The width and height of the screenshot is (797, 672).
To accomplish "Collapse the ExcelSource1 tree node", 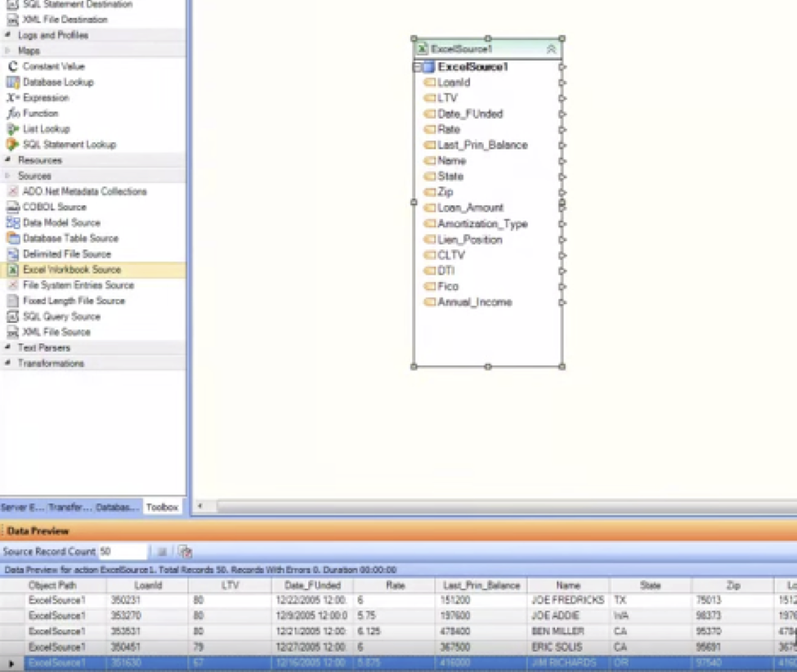I will [418, 67].
